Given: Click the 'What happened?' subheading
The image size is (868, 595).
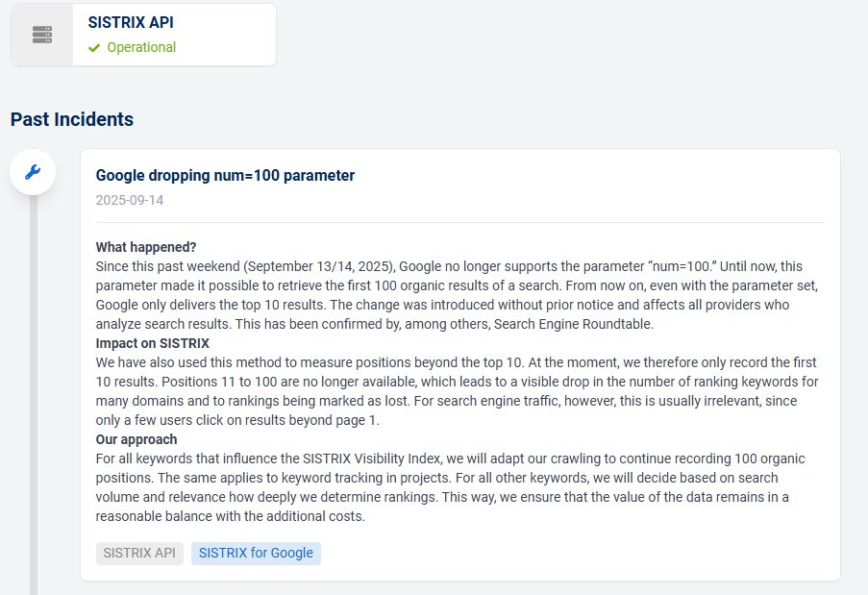Looking at the screenshot, I should [x=146, y=247].
